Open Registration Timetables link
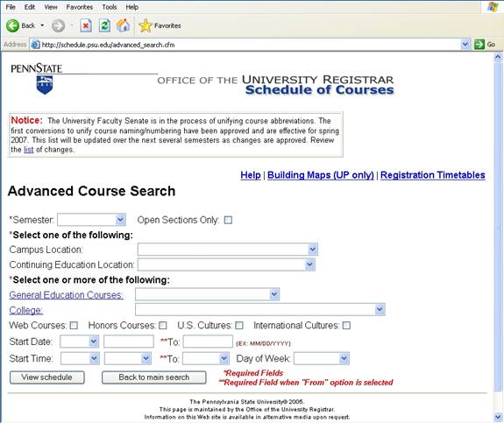The width and height of the screenshot is (504, 423). pyautogui.click(x=433, y=175)
